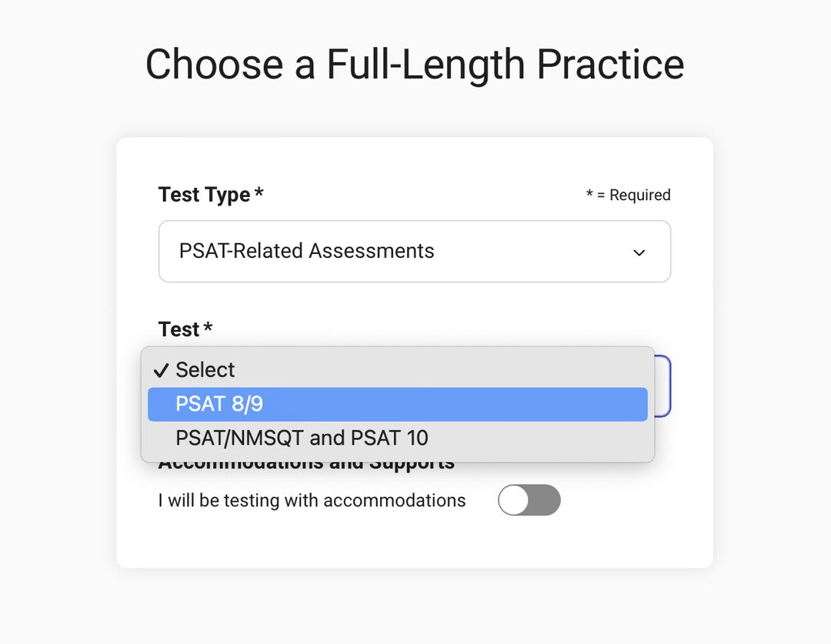Click the I will be testing with accommodations label

point(312,500)
